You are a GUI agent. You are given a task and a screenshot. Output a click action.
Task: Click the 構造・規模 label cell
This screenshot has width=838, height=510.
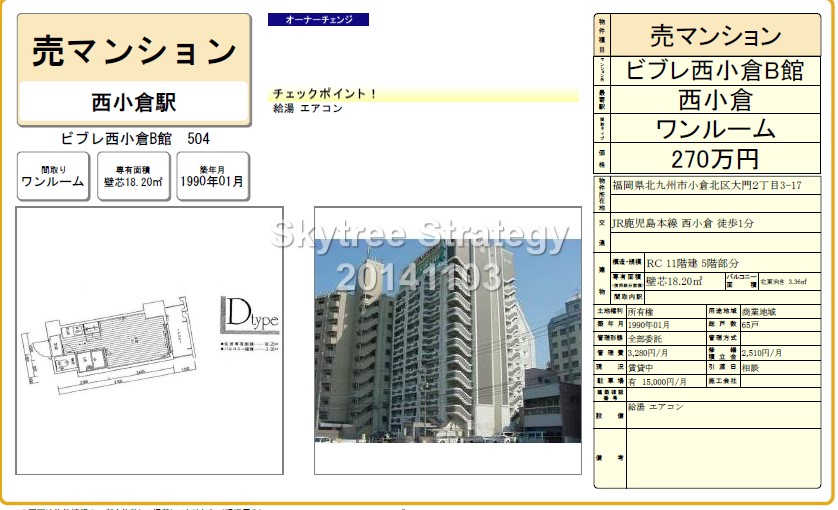pos(627,262)
